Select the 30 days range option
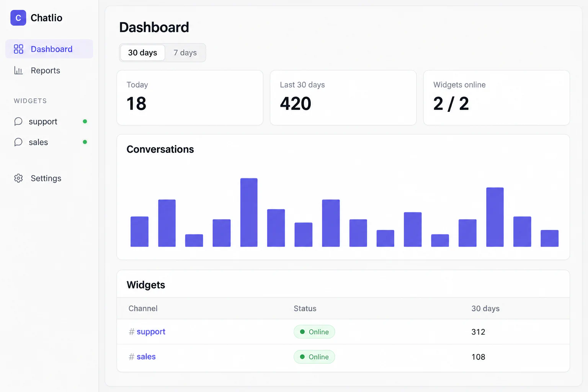This screenshot has height=392, width=588. 142,52
